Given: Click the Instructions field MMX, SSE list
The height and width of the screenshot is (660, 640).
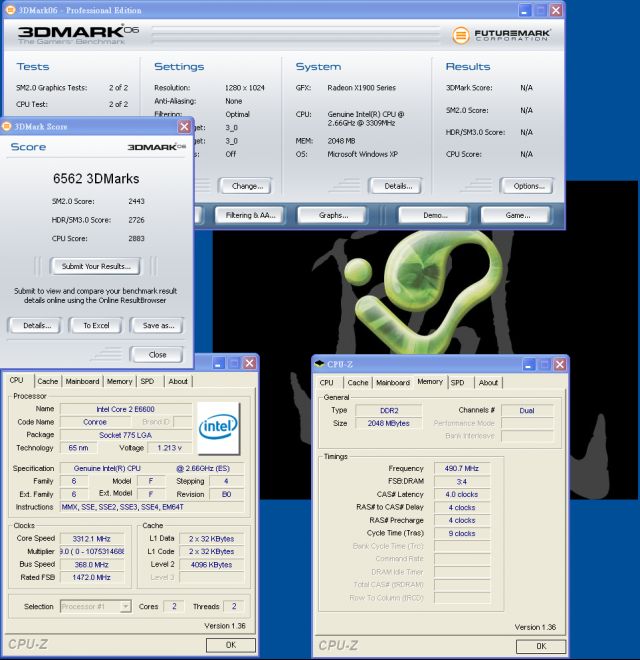Looking at the screenshot, I should pos(152,507).
